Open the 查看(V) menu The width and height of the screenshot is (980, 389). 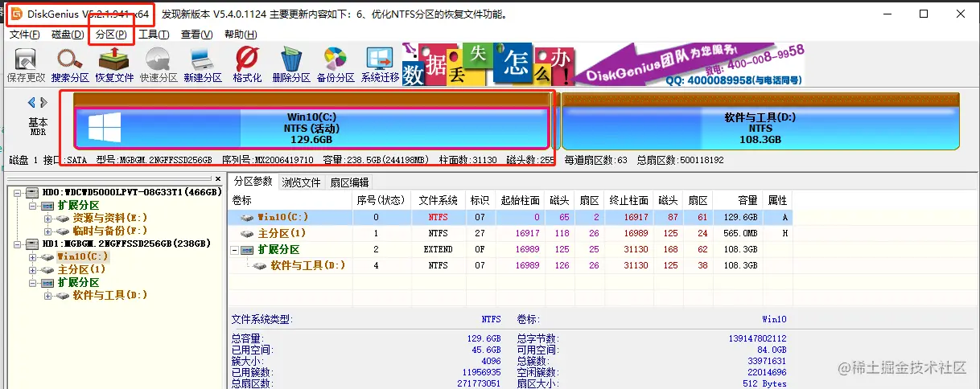pos(196,35)
